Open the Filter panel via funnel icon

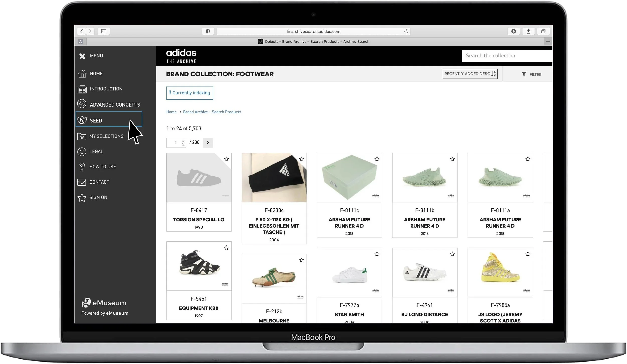[x=524, y=74]
